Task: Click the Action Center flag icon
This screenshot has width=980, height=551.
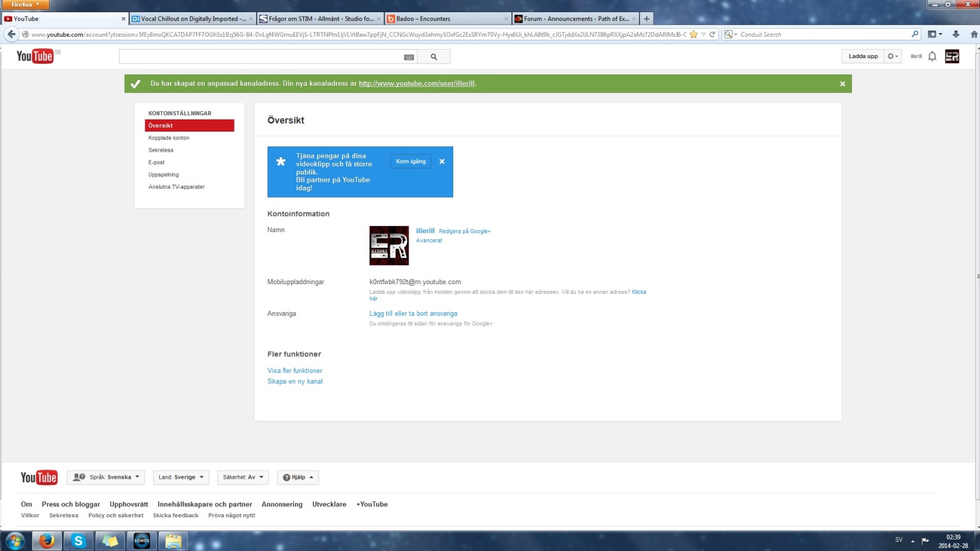Action: coord(925,541)
